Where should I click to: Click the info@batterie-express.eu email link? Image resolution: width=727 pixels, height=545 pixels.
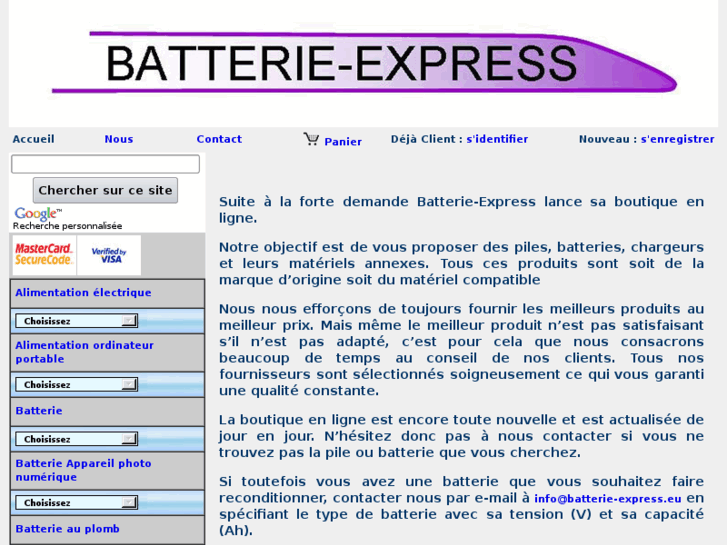(608, 499)
